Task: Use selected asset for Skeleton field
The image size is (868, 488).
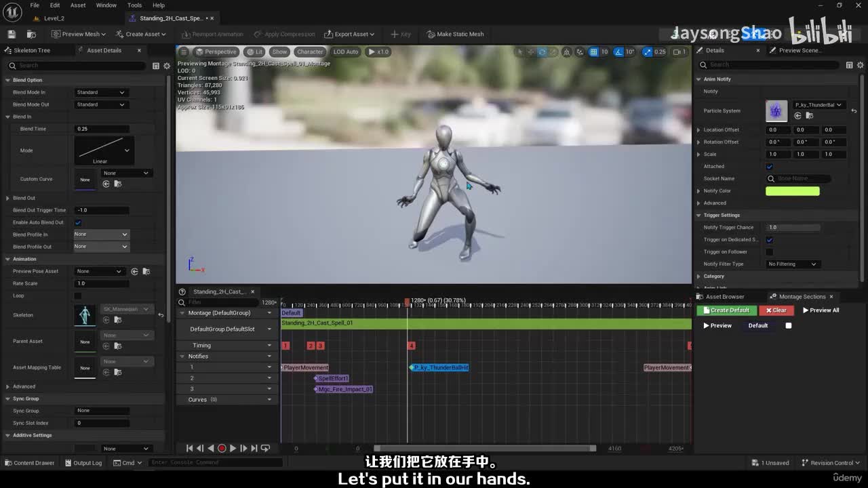Action: tap(106, 320)
